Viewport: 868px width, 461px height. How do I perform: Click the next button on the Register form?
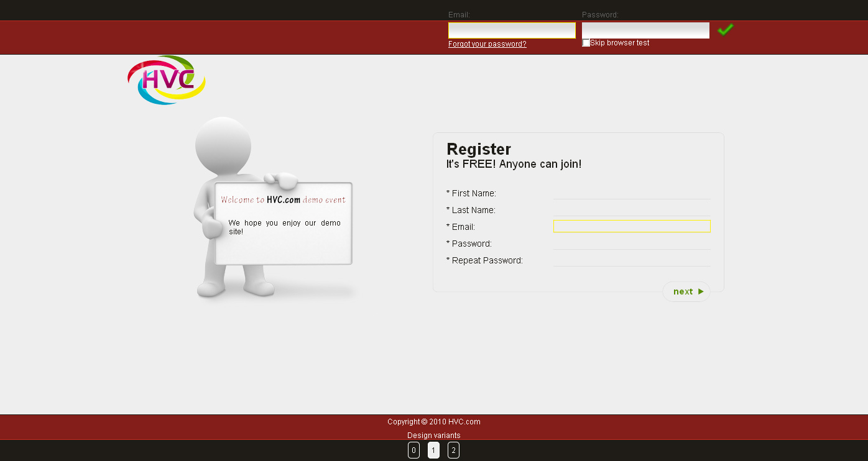pyautogui.click(x=686, y=291)
